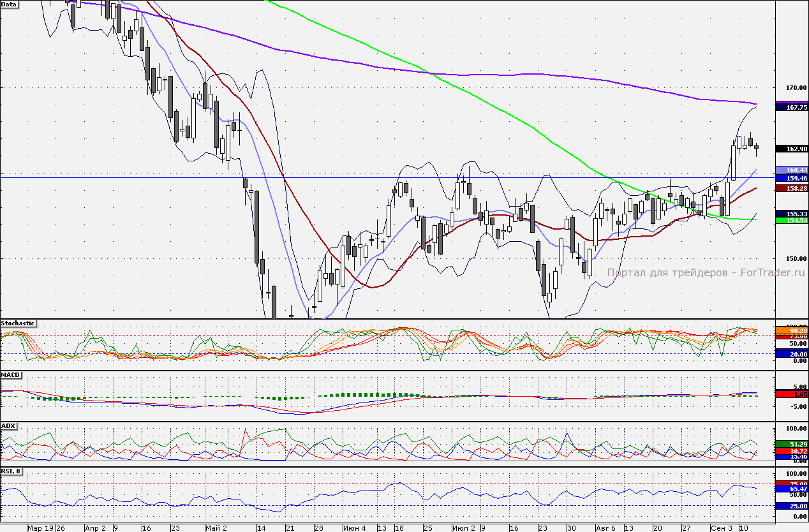Select the Stochastic indicator panel label
809x532 pixels.
tap(18, 323)
